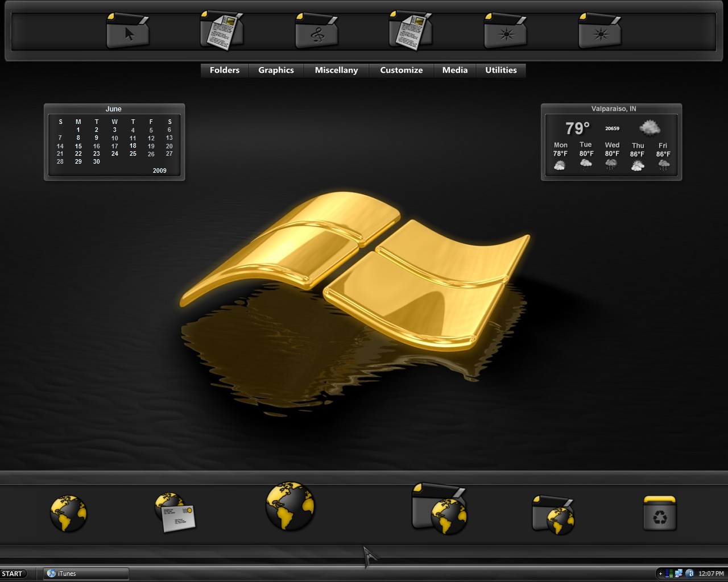This screenshot has width=728, height=582.
Task: Switch to the Customize tab
Action: (402, 70)
